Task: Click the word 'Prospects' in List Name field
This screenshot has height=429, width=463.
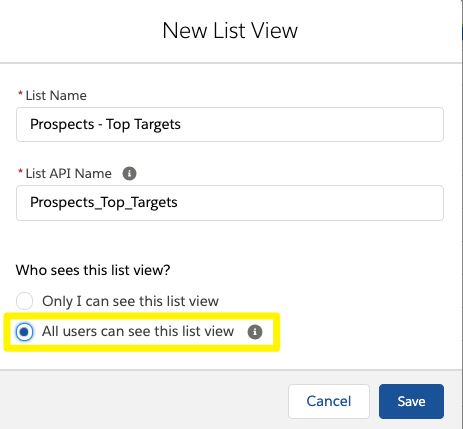Action: pyautogui.click(x=62, y=125)
